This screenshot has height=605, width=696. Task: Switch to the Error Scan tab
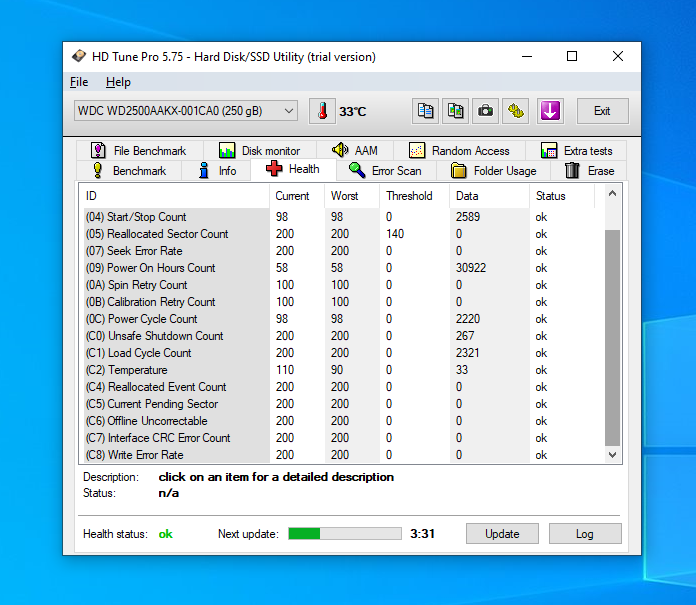click(386, 170)
